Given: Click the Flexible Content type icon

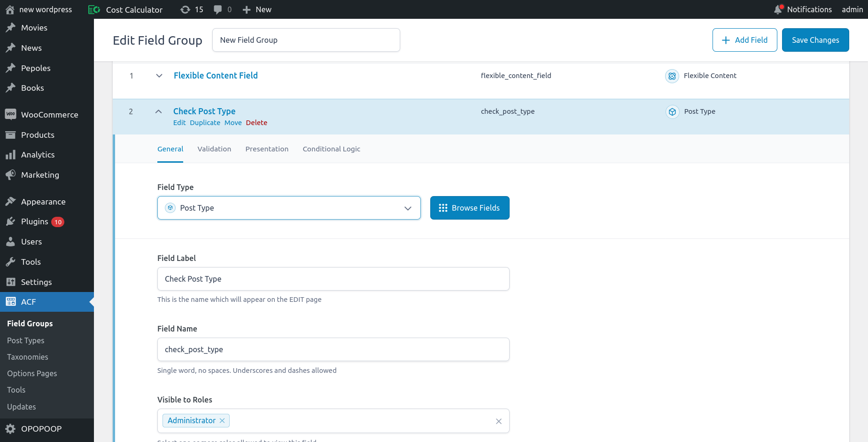Looking at the screenshot, I should click(672, 76).
